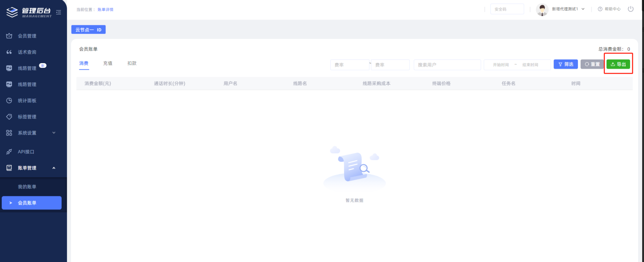Click the 搜索用户 search field

tap(447, 65)
